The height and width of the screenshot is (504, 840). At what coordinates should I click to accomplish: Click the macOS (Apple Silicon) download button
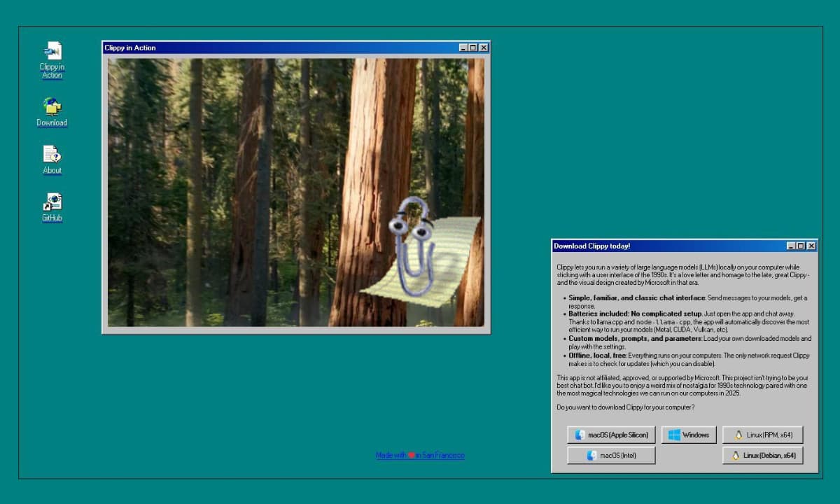click(x=612, y=435)
